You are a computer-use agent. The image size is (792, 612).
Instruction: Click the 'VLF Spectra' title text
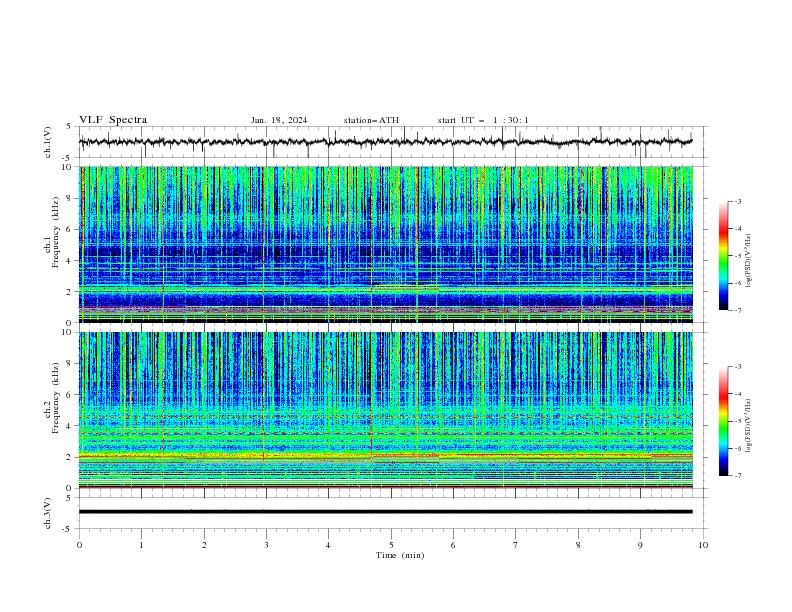point(113,120)
